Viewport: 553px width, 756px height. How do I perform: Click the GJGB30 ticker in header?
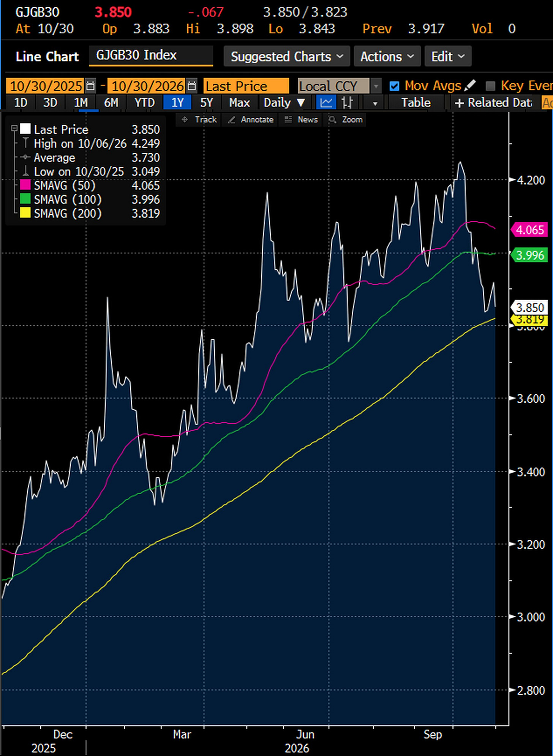tap(37, 12)
